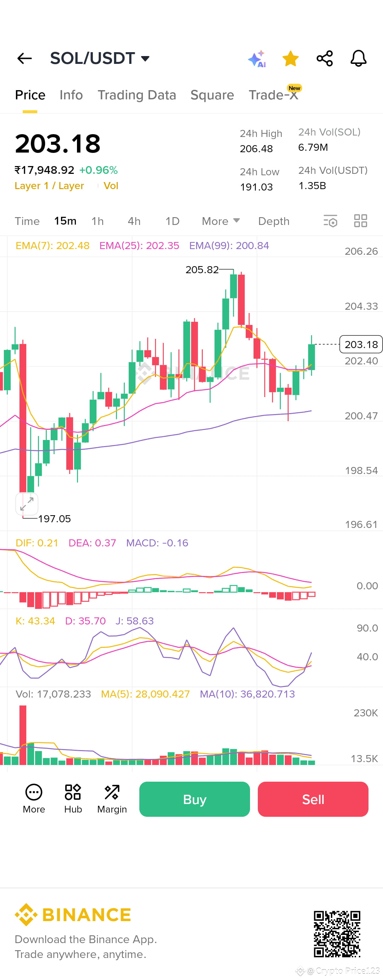
Task: Tap the 24h Low value 191.03
Action: 256,187
